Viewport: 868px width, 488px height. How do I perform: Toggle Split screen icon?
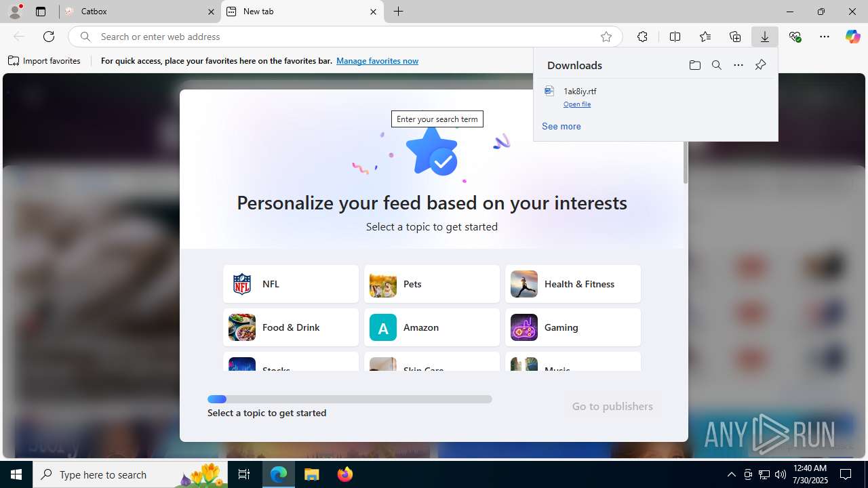tap(675, 37)
